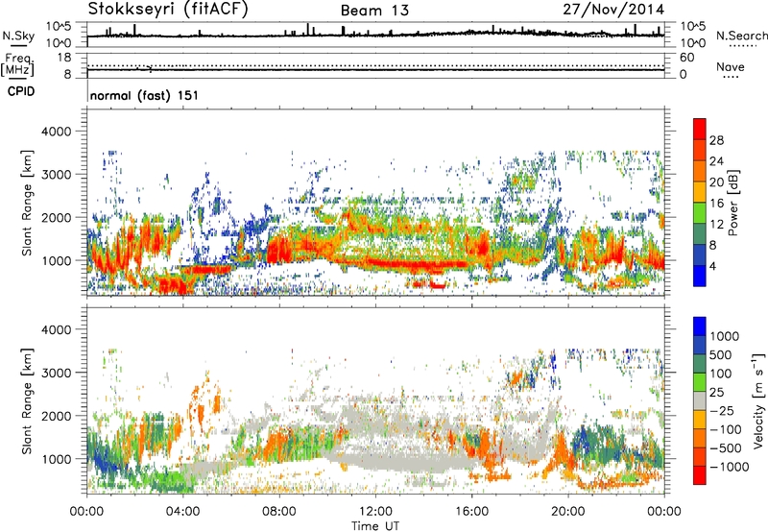Click the Nave legend label
This screenshot has width=768, height=532.
[731, 66]
